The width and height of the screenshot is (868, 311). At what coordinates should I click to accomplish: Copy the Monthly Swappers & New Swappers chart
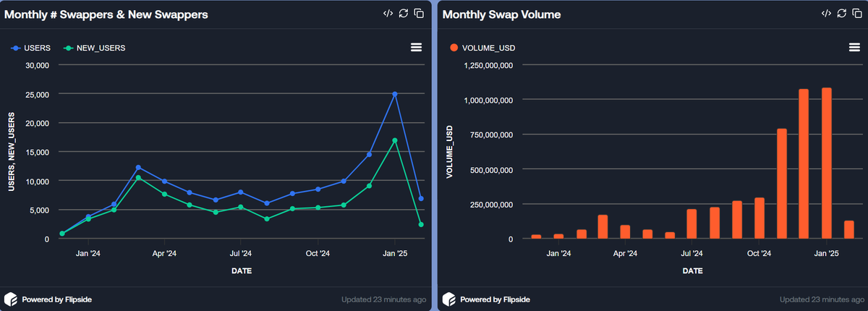pos(419,14)
